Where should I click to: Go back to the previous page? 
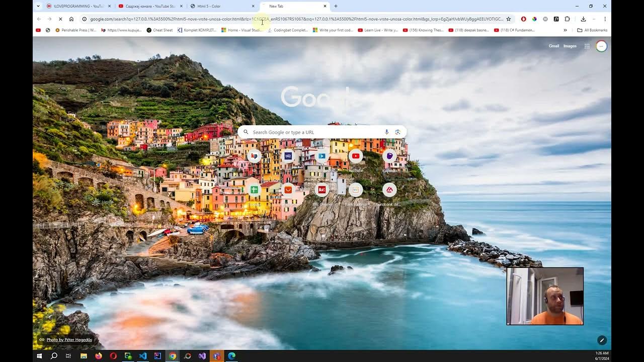pyautogui.click(x=39, y=19)
